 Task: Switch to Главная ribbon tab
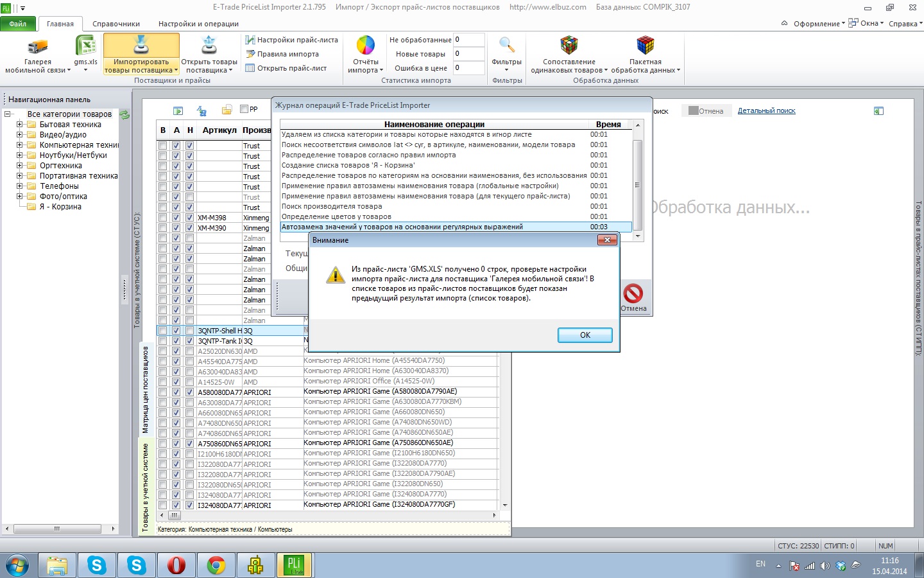pyautogui.click(x=60, y=24)
